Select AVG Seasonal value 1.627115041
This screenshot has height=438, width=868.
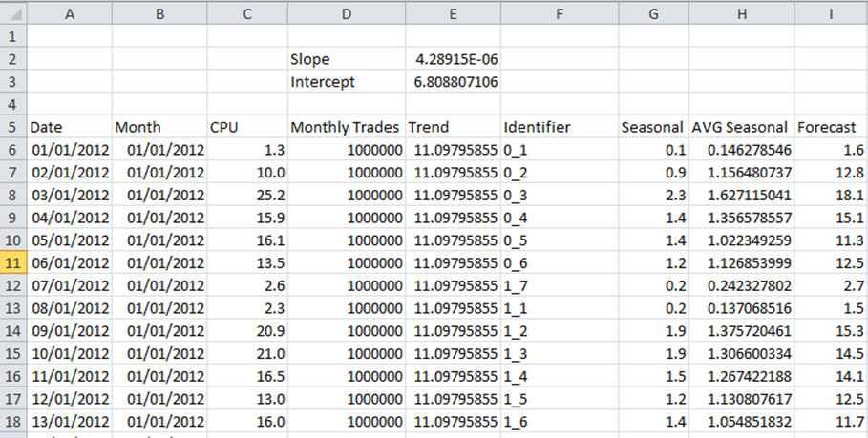742,195
